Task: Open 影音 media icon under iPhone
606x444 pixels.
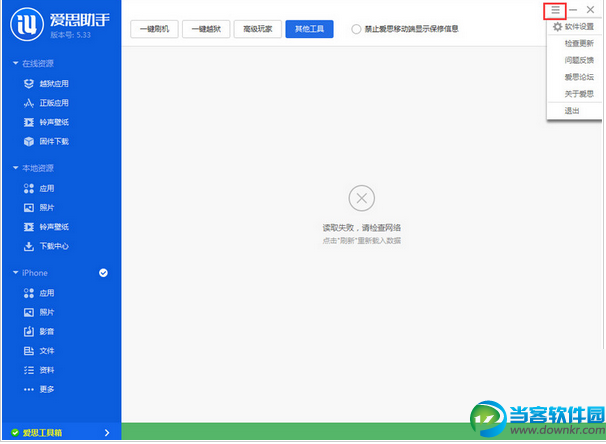Action: click(29, 331)
